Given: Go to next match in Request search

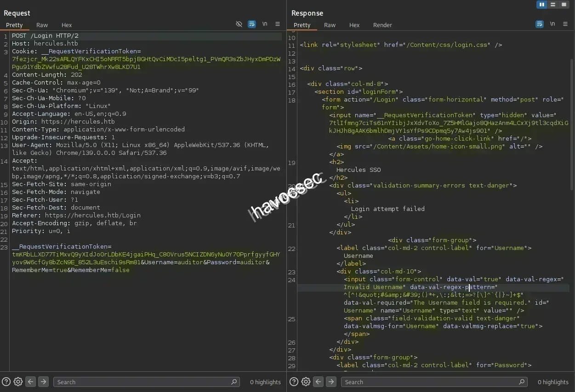Looking at the screenshot, I should pos(43,381).
